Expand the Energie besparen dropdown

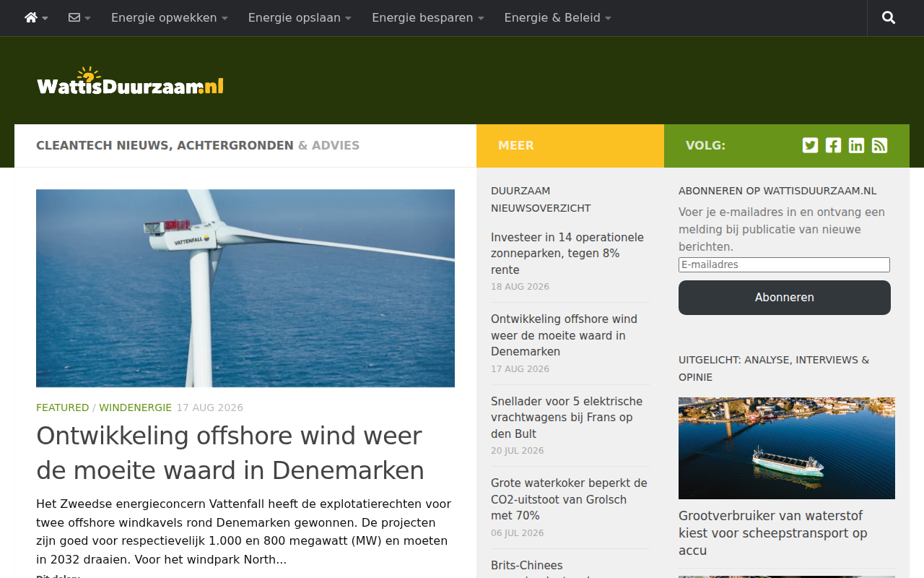(428, 18)
